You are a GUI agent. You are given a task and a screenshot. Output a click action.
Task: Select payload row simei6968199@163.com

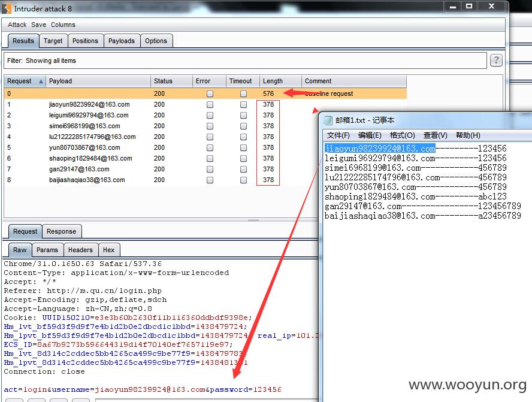205,126
